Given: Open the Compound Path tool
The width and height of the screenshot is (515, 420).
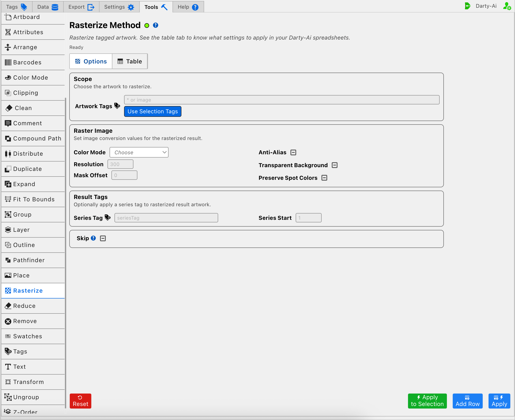Looking at the screenshot, I should (33, 139).
